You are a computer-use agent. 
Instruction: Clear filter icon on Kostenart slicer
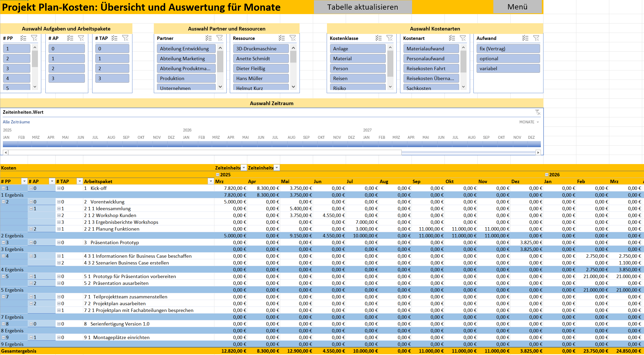tap(463, 38)
